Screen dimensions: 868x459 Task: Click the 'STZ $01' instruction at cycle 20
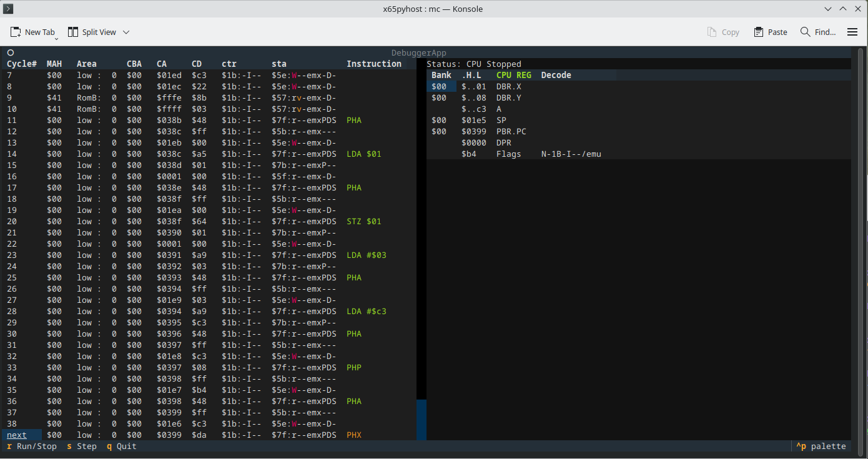coord(364,221)
